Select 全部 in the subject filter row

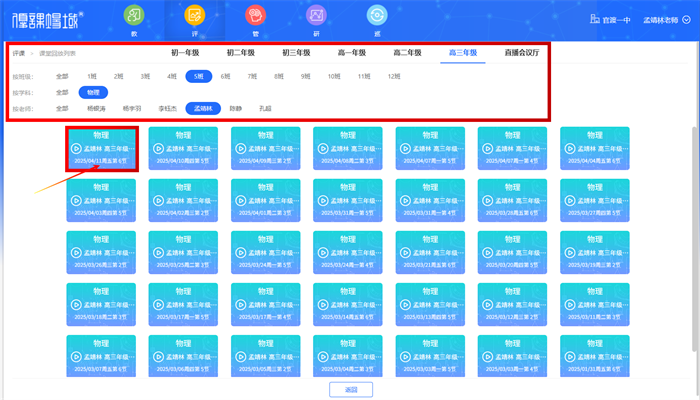62,92
